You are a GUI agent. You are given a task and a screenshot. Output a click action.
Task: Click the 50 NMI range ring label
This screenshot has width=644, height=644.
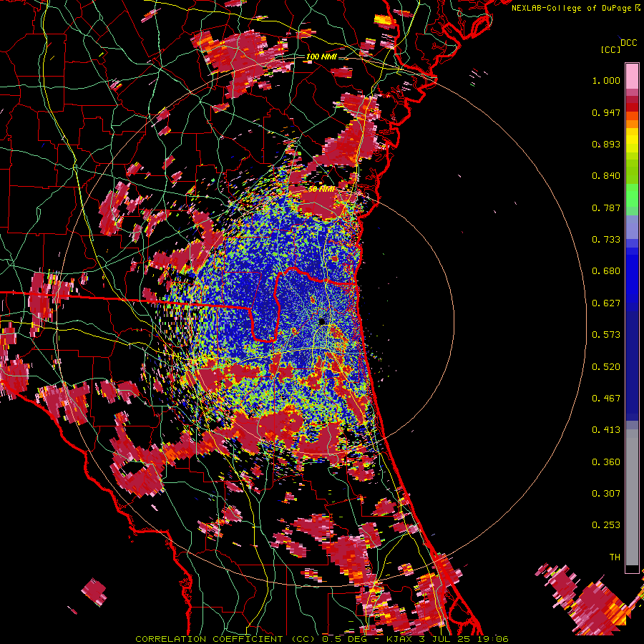(321, 190)
